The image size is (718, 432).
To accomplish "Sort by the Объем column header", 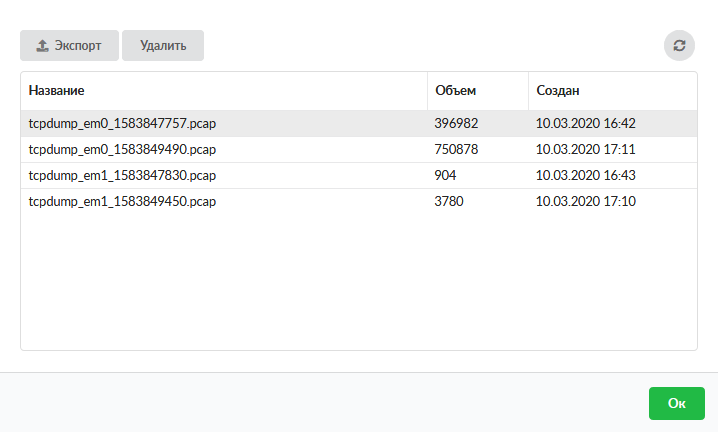I will 456,91.
